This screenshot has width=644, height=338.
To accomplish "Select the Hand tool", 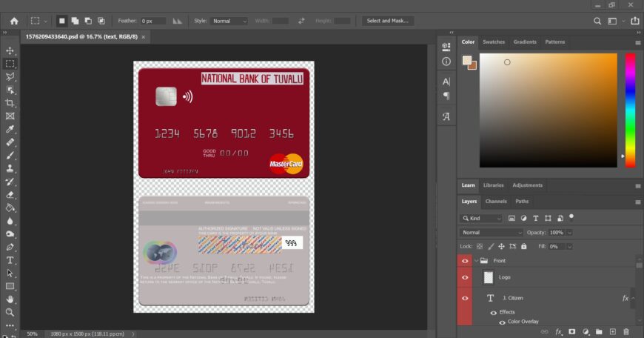I will (x=10, y=299).
